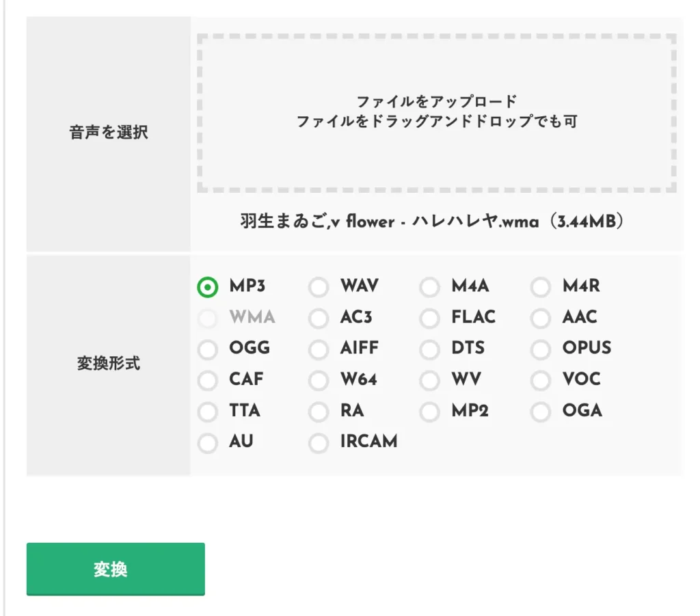The image size is (700, 616).
Task: Select IRCAM as output format
Action: click(x=319, y=443)
